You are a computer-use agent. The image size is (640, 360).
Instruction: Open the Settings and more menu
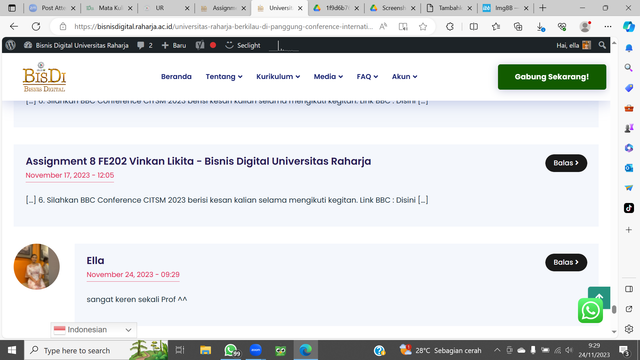(x=608, y=27)
